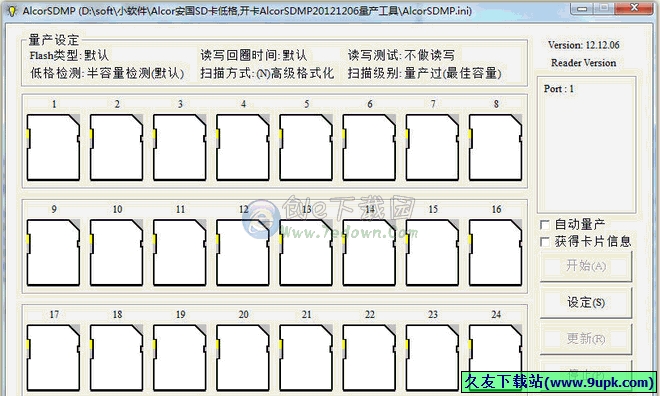Click the AlcorSDMP lightbulb title icon
Image resolution: width=660 pixels, height=396 pixels.
coord(12,11)
